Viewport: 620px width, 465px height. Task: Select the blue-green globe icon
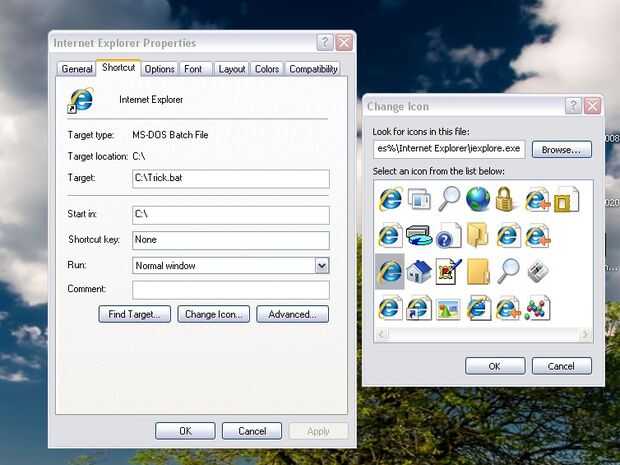coord(478,198)
